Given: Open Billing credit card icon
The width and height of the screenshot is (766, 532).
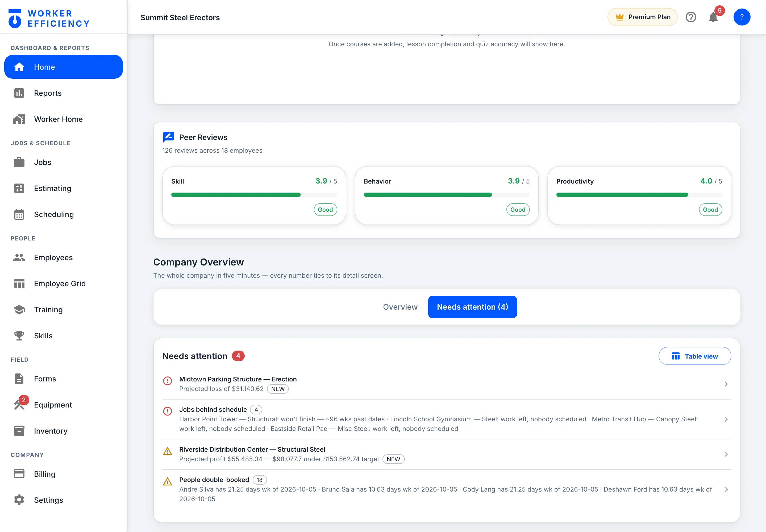Looking at the screenshot, I should [x=19, y=474].
